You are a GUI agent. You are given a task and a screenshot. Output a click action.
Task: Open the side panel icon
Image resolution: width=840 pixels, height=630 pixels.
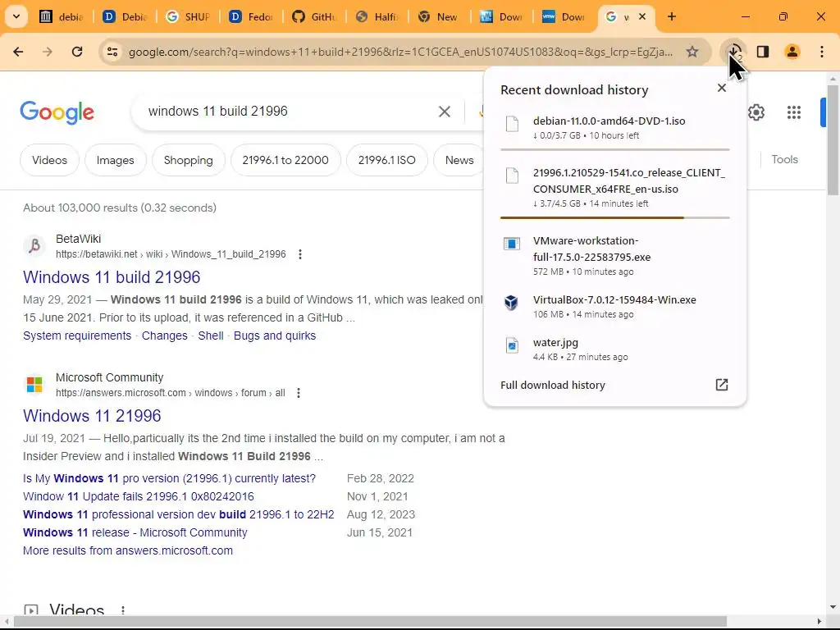(763, 52)
